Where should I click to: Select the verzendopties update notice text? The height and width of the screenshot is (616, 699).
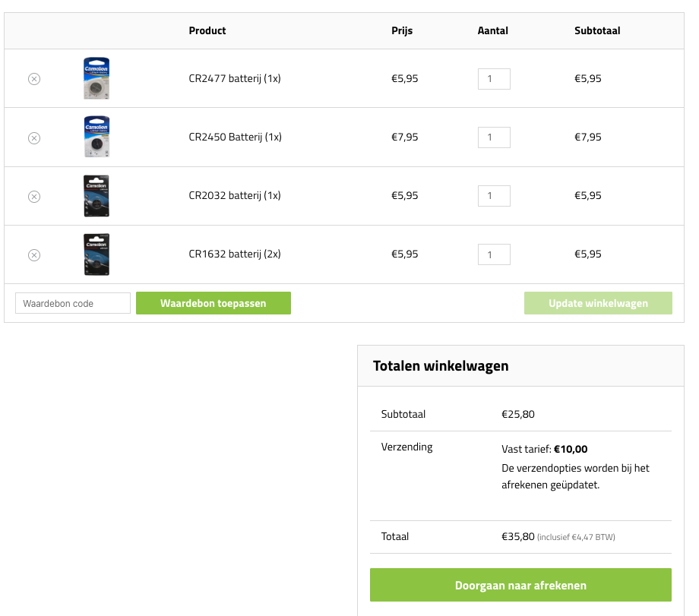click(575, 476)
